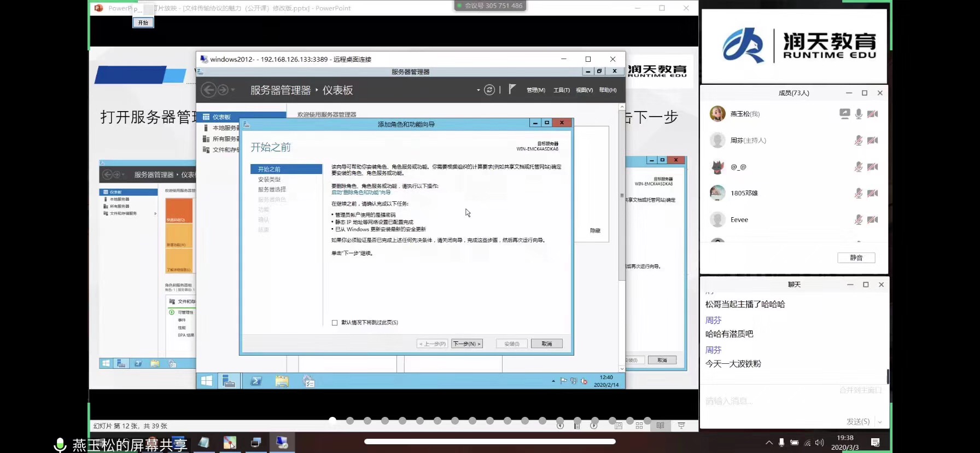Click the remote Windows Start button

tap(207, 381)
